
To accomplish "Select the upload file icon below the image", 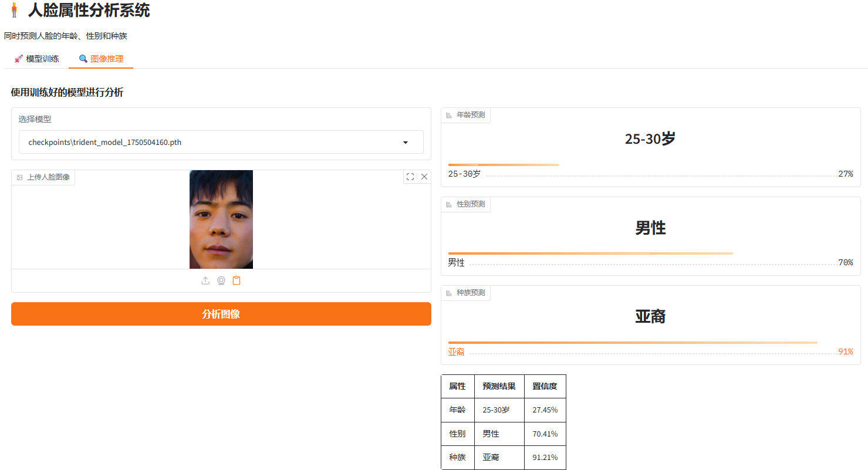I will point(205,280).
